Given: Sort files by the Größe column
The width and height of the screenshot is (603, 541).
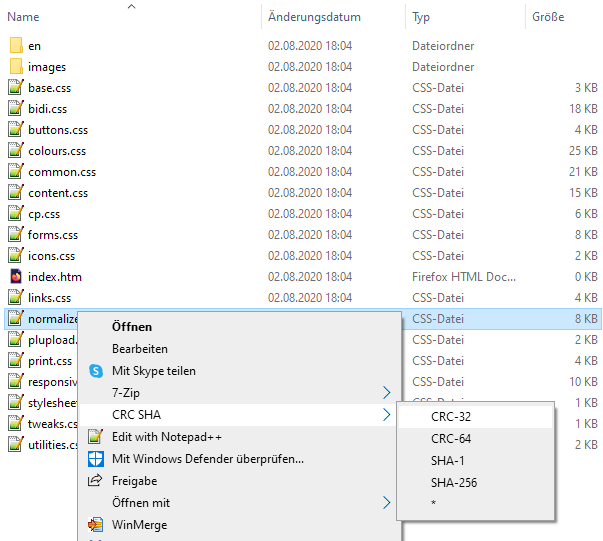Looking at the screenshot, I should (547, 17).
